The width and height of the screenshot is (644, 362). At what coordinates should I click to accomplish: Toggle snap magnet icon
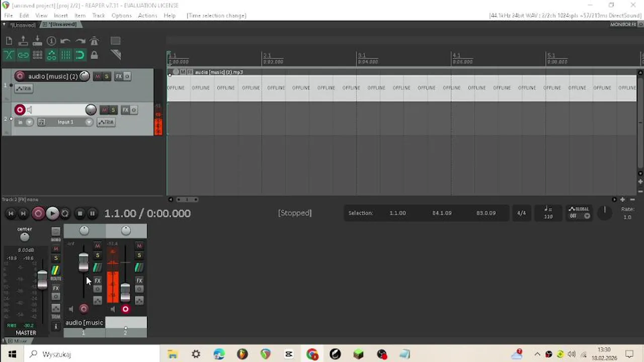click(x=80, y=55)
